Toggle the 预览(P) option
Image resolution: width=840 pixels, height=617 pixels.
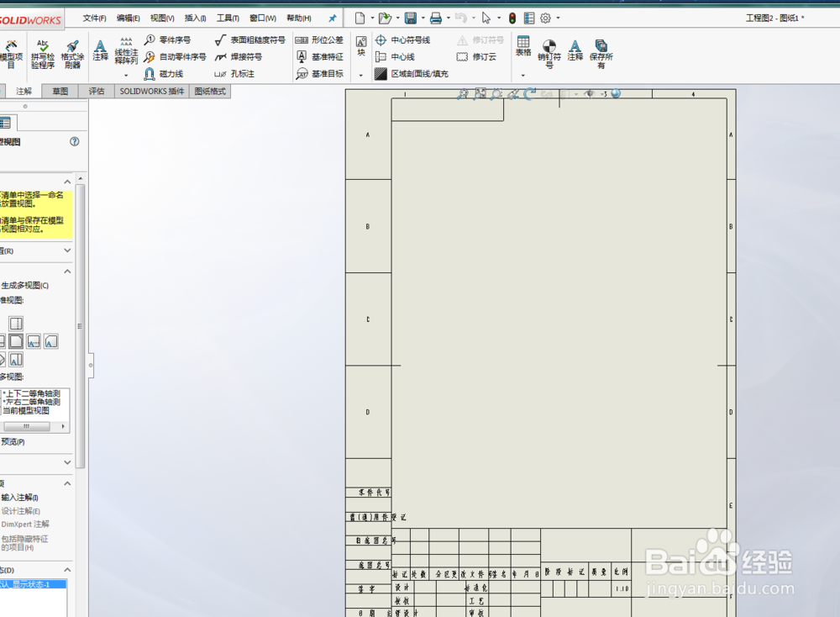(x=13, y=441)
